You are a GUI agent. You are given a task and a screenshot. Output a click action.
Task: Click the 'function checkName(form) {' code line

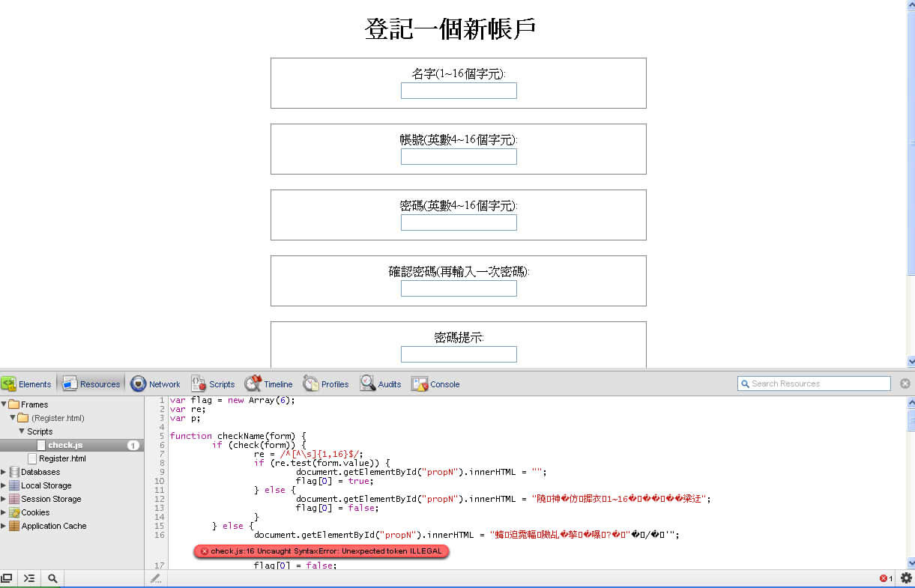point(238,436)
